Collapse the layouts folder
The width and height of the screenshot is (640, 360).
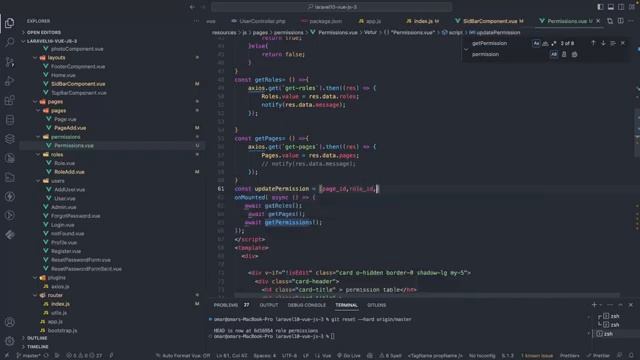point(56,58)
